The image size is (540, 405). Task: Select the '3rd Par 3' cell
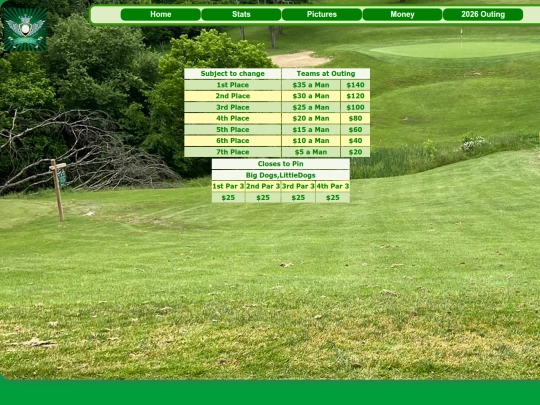pos(298,186)
